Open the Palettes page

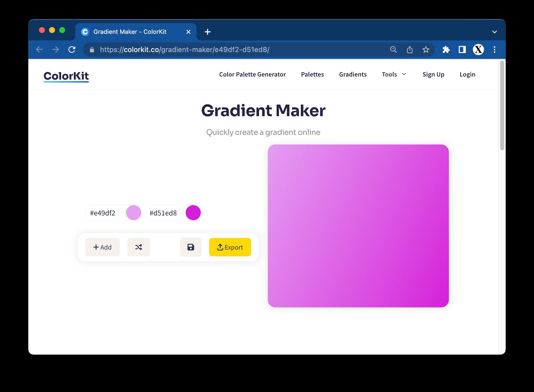click(312, 74)
